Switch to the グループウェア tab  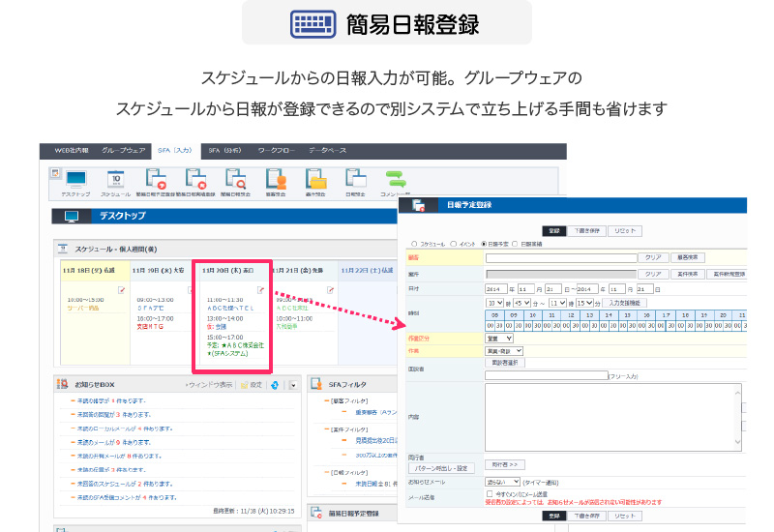[x=124, y=151]
